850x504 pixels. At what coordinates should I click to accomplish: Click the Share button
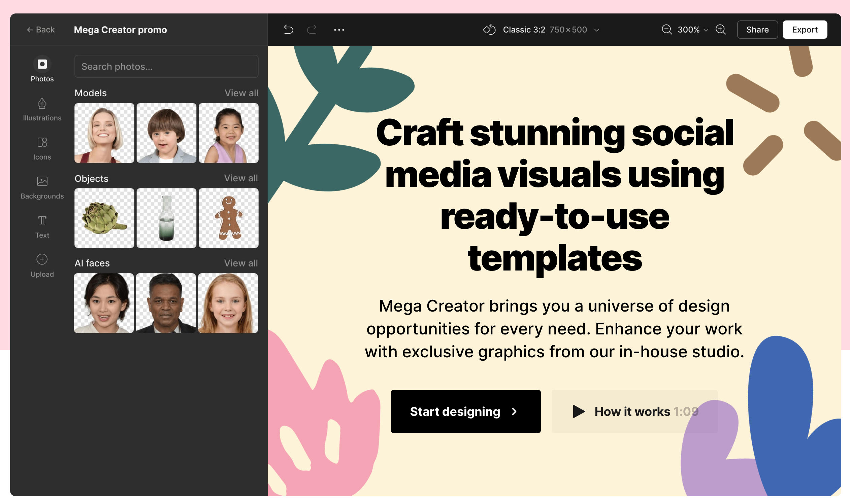(757, 30)
